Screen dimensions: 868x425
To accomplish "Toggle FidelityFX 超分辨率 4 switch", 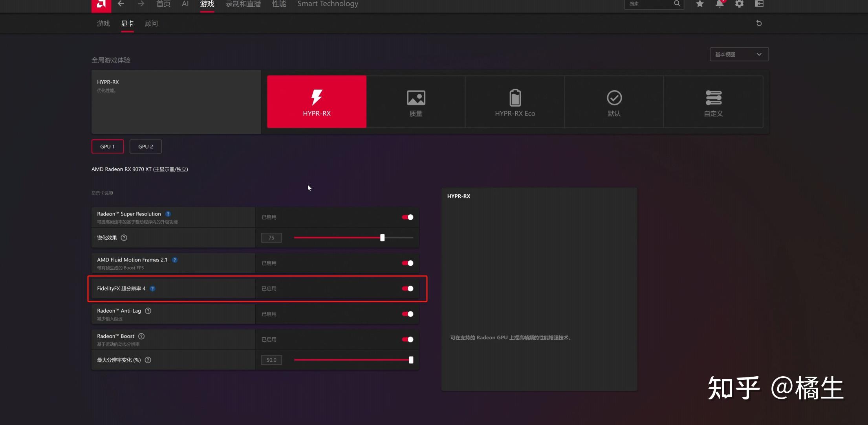I will point(407,289).
